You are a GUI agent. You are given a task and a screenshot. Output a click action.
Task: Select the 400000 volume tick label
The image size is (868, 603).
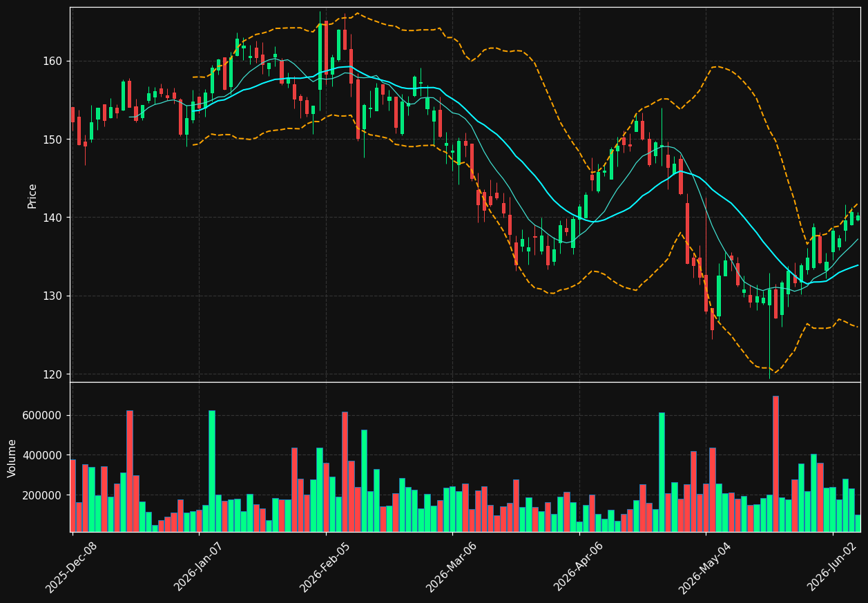coord(44,456)
